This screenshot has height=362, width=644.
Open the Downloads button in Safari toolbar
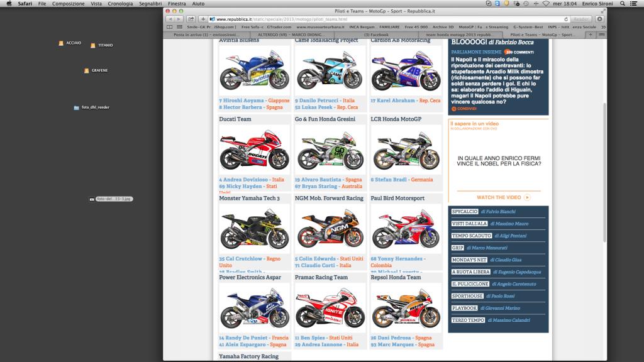tap(599, 19)
